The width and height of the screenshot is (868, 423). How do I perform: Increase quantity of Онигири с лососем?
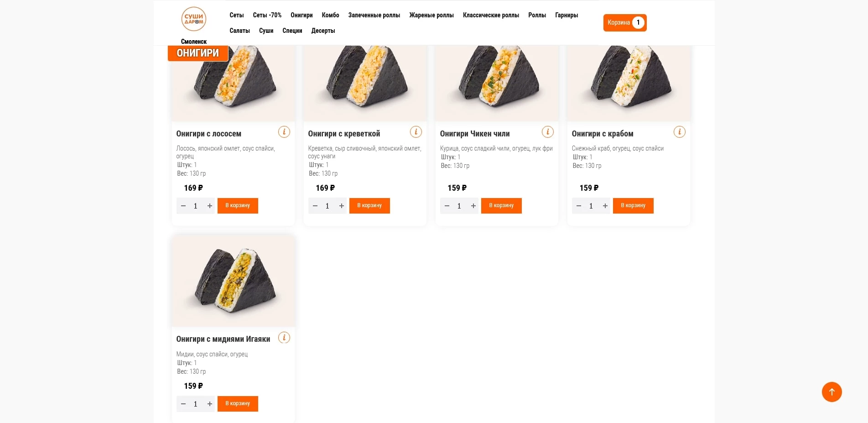pos(210,206)
